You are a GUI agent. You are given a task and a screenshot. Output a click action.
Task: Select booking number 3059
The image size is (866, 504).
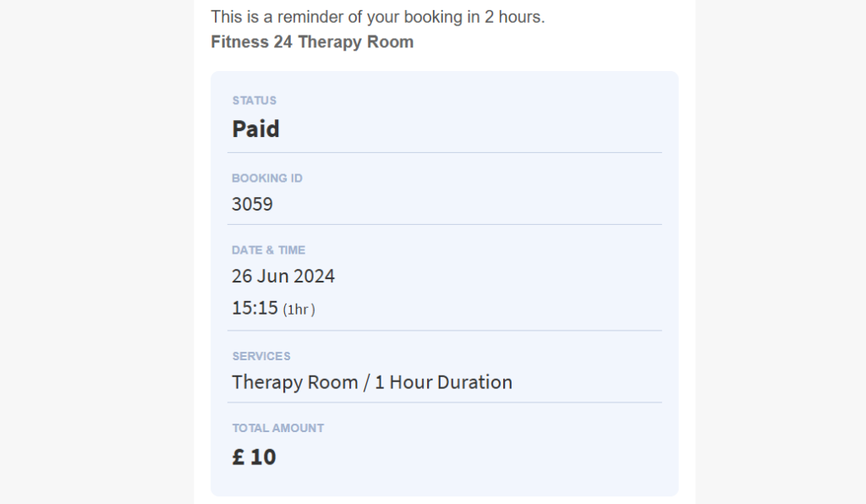[x=252, y=204]
